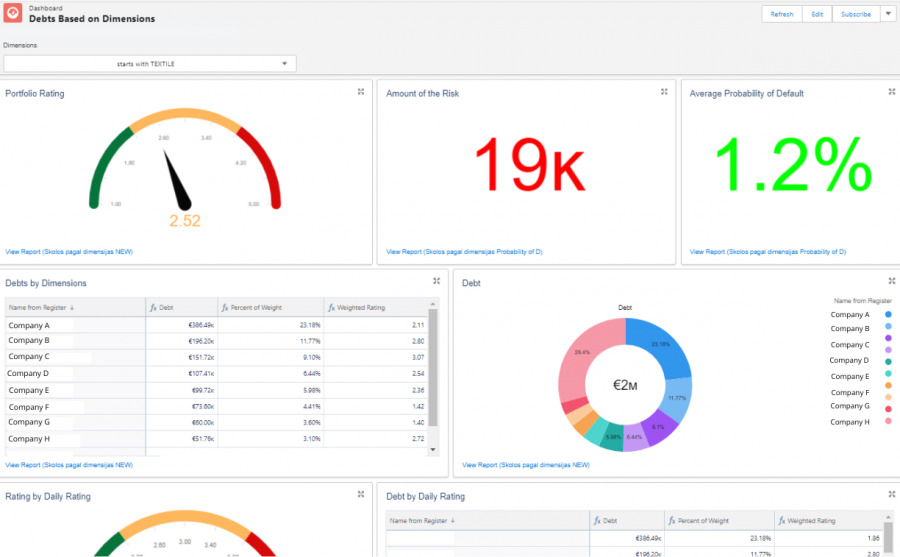The width and height of the screenshot is (900, 557).
Task: Open View Report link under Debt donut chart
Action: coord(526,465)
